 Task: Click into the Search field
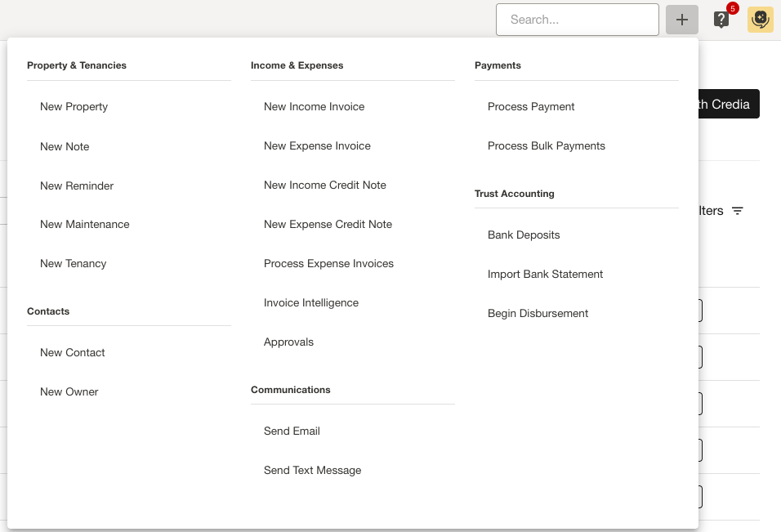[577, 20]
